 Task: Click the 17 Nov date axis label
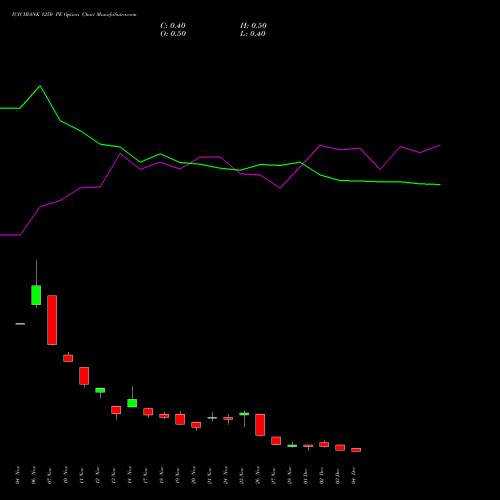(x=146, y=476)
